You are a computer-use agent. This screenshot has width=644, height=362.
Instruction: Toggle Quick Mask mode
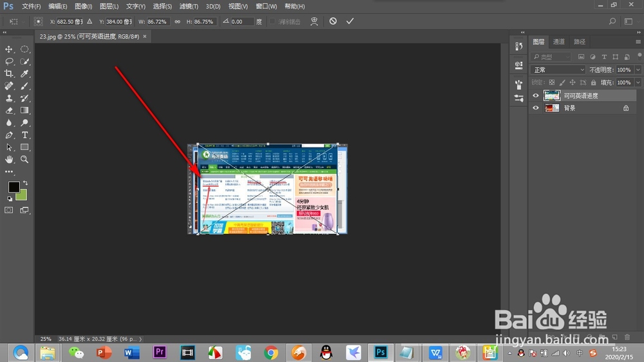click(8, 210)
